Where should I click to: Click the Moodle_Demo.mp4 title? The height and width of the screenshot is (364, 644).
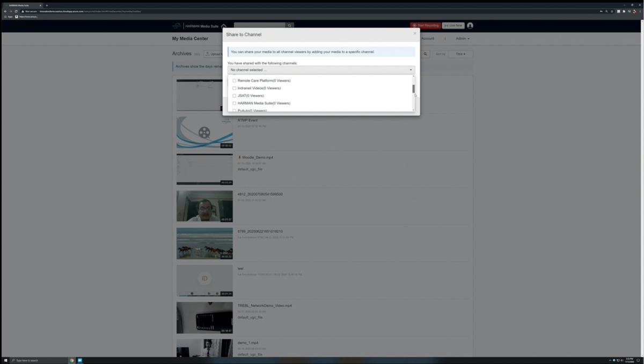click(258, 157)
